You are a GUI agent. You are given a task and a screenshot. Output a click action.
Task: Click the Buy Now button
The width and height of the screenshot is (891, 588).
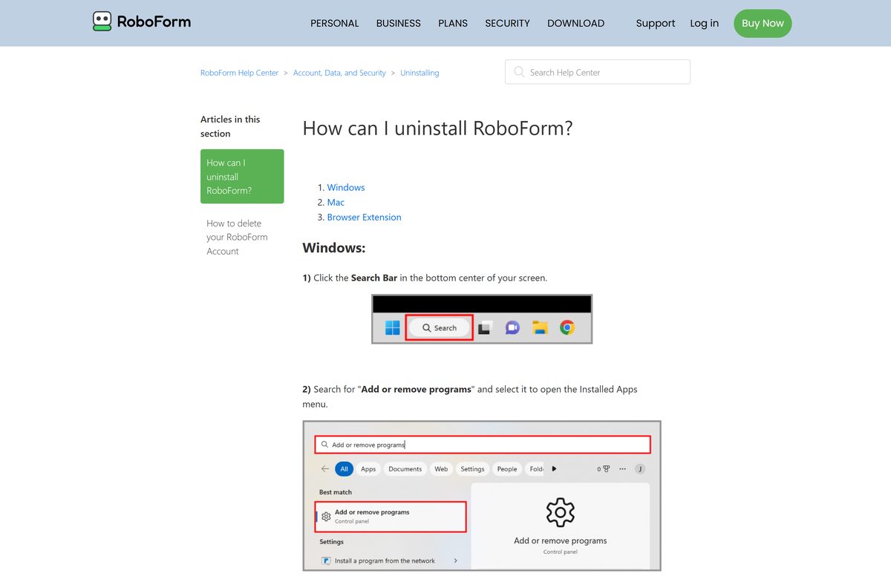pos(763,23)
